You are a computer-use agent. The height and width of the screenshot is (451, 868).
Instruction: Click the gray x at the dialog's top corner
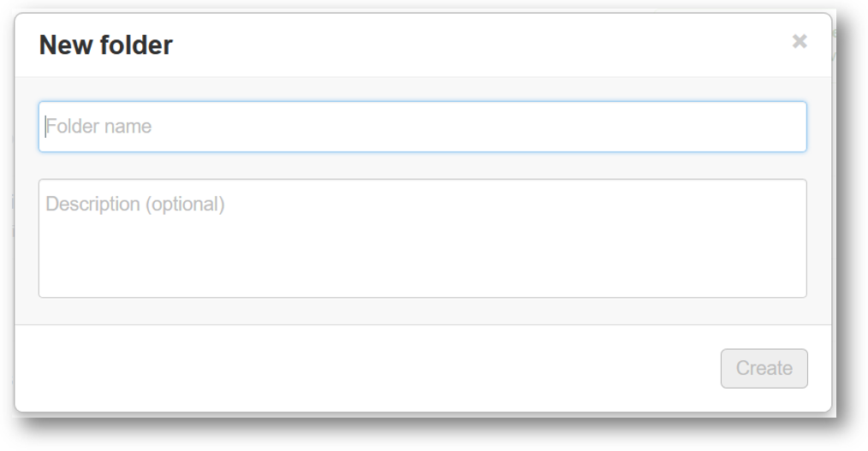pyautogui.click(x=800, y=41)
